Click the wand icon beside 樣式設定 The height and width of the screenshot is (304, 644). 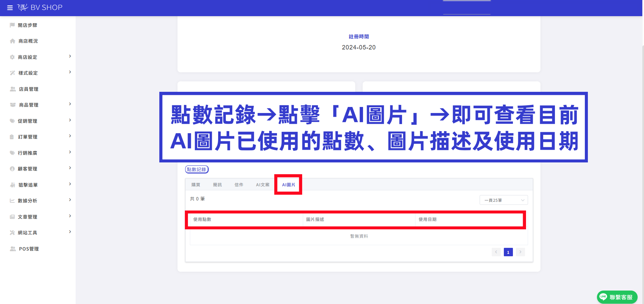tap(12, 73)
